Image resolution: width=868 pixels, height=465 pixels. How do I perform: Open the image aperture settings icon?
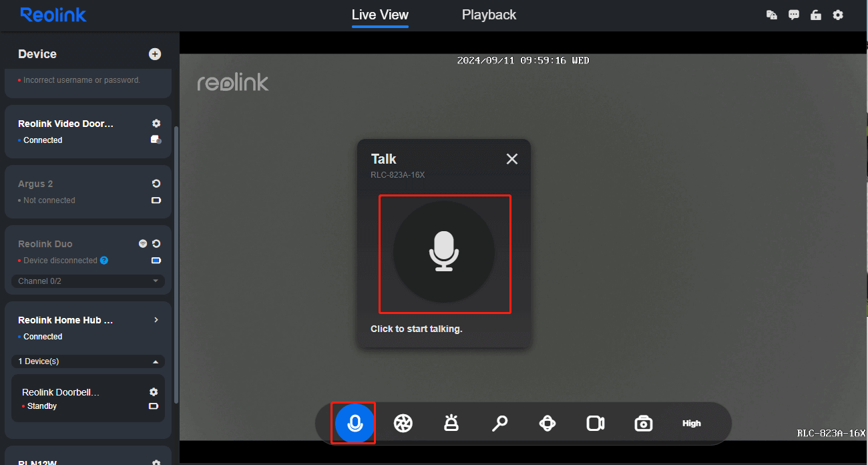[403, 423]
